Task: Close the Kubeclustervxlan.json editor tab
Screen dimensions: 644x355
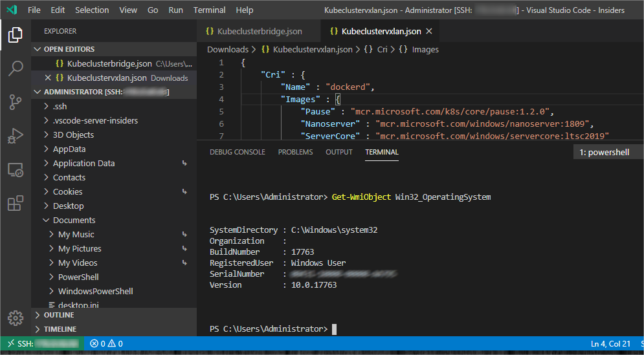Action: (428, 31)
